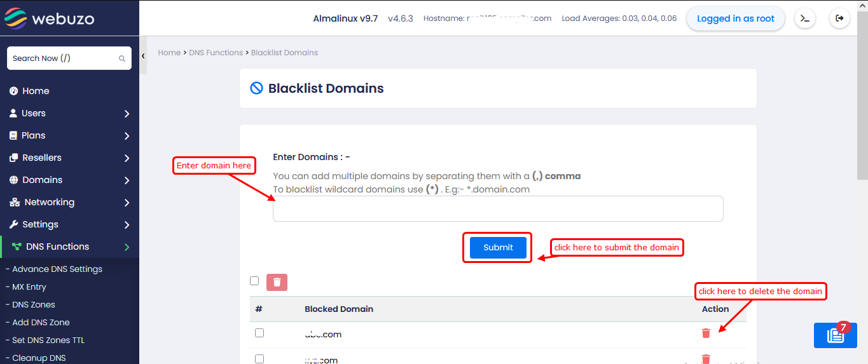The height and width of the screenshot is (364, 868).
Task: Open the terminal icon in header
Action: click(x=805, y=18)
